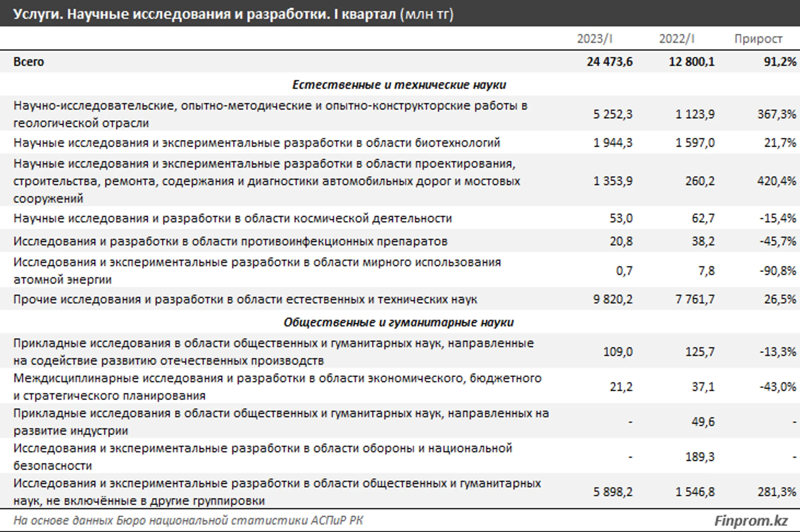800x532 pixels.
Task: Click the 'Всего' row label
Action: pos(29,61)
